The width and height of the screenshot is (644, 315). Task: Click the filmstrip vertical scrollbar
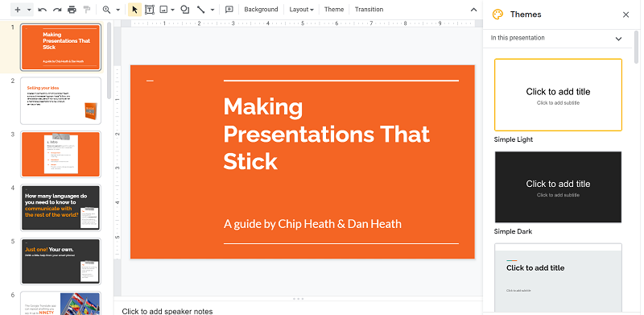109,60
